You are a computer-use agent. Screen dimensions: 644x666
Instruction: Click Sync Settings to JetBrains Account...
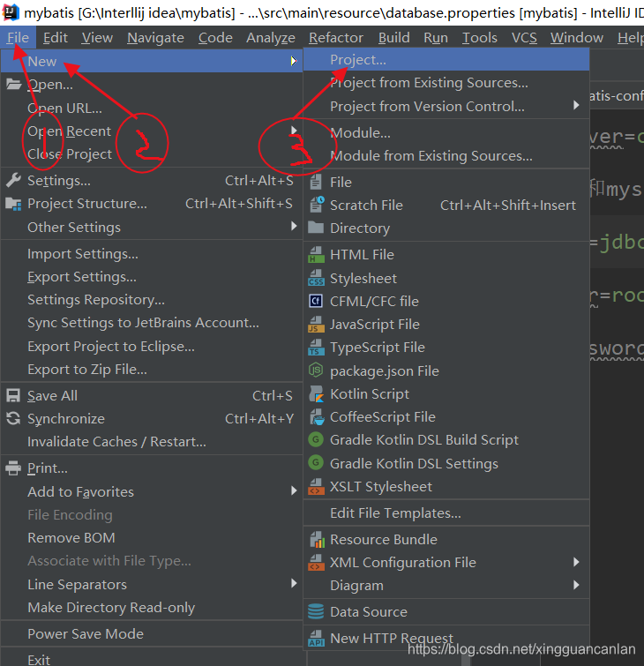[x=152, y=323]
